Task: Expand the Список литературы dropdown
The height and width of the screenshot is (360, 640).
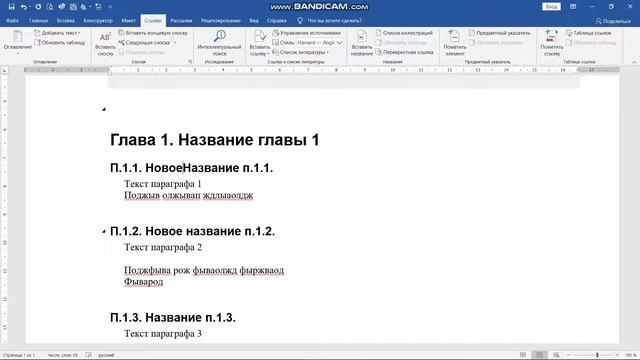Action: 300,52
